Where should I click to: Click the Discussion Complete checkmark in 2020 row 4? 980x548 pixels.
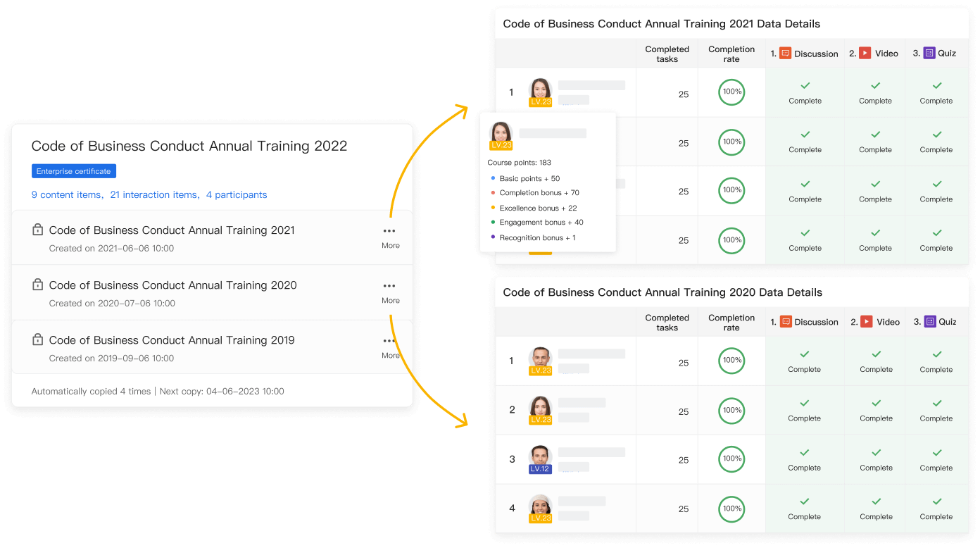point(805,502)
